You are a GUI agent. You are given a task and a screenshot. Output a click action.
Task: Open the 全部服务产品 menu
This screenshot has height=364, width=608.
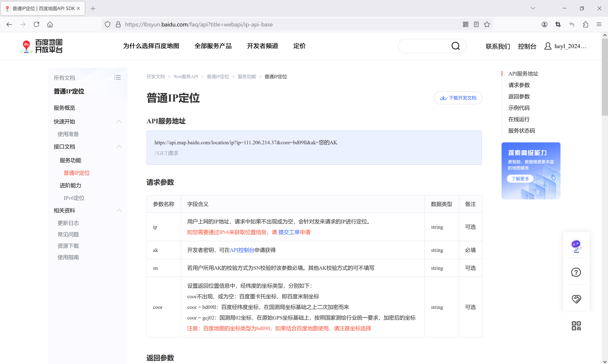[x=213, y=46]
